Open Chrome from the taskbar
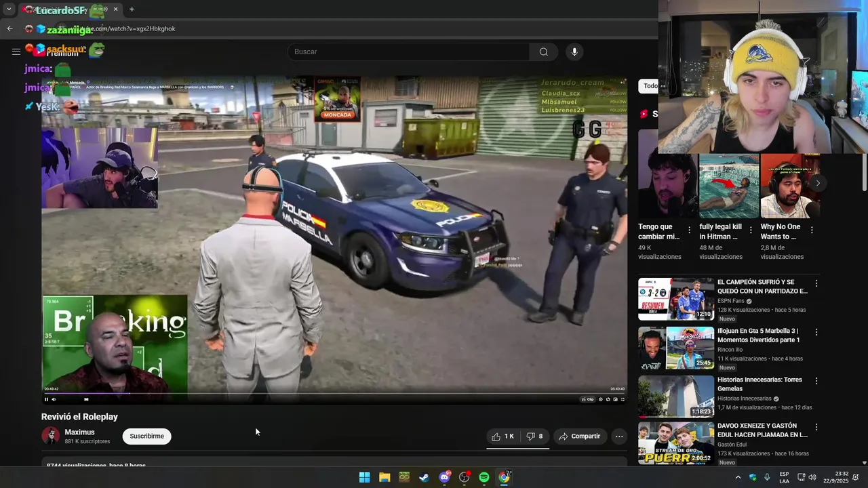This screenshot has height=488, width=868. coord(504,477)
